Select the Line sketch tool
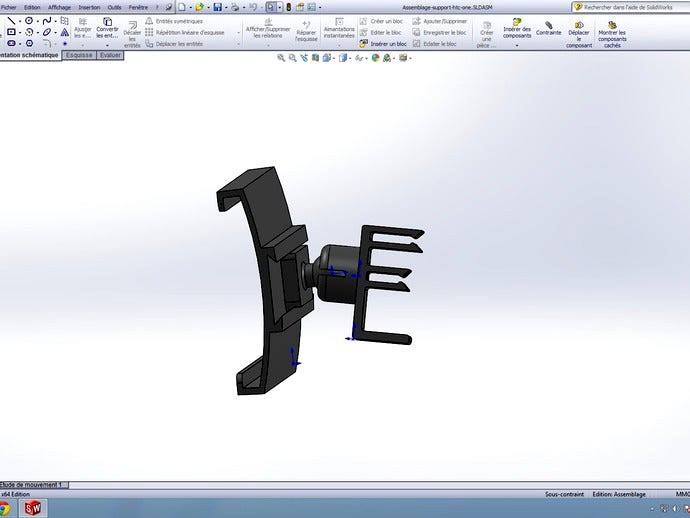The image size is (690, 518). coord(11,21)
